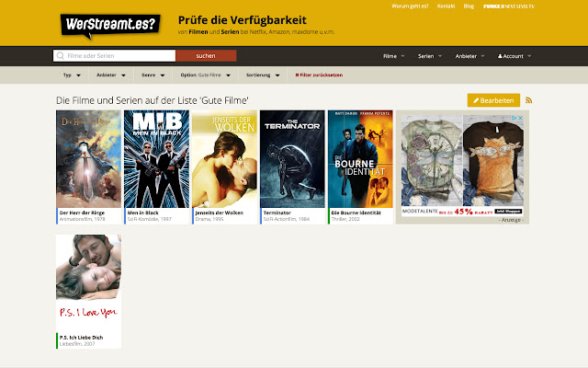Click the WerStreamt.es? logo
This screenshot has width=588, height=368.
[110, 27]
